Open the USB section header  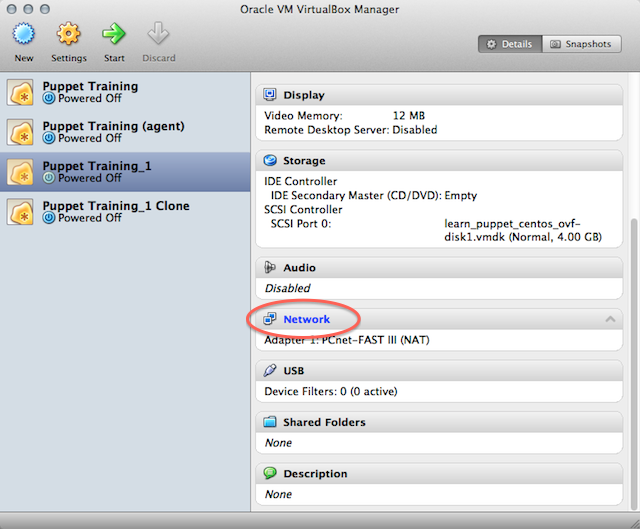(x=439, y=371)
